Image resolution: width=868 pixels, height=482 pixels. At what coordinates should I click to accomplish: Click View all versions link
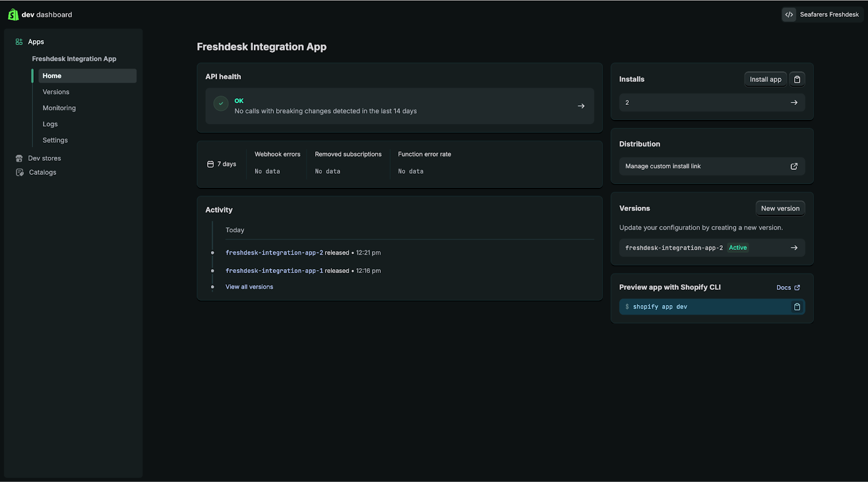(x=249, y=287)
